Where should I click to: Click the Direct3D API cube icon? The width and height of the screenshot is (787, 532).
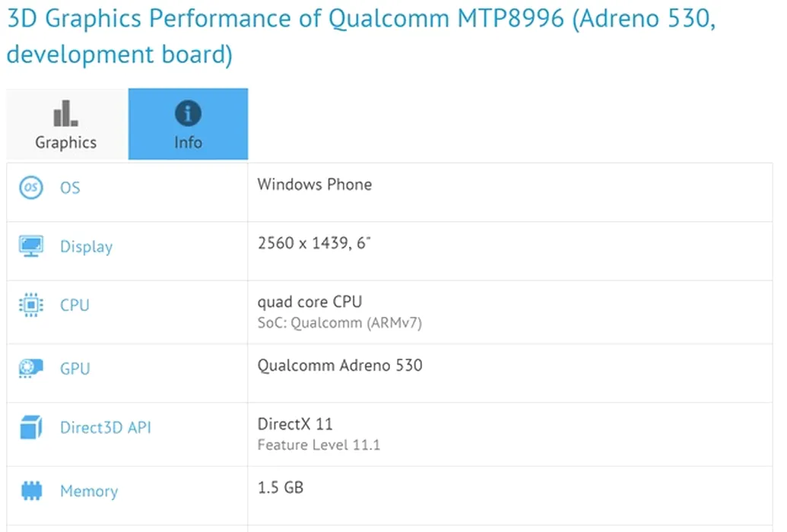click(31, 428)
